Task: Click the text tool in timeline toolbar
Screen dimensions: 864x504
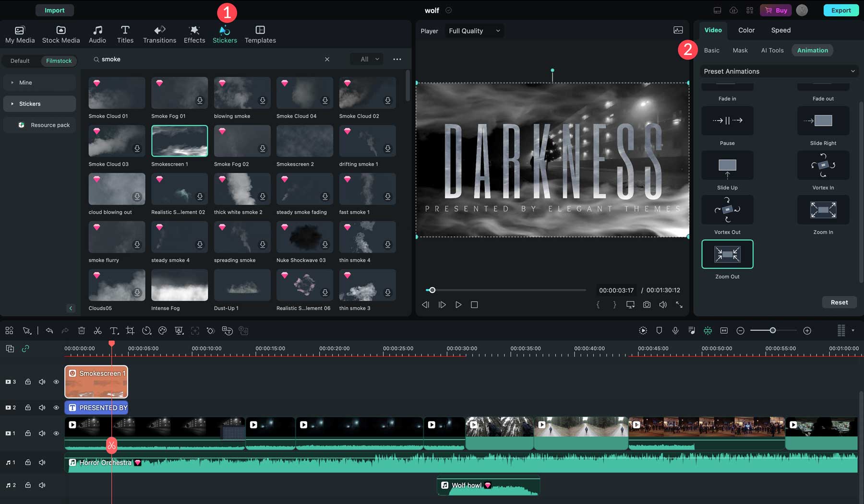Action: point(114,331)
